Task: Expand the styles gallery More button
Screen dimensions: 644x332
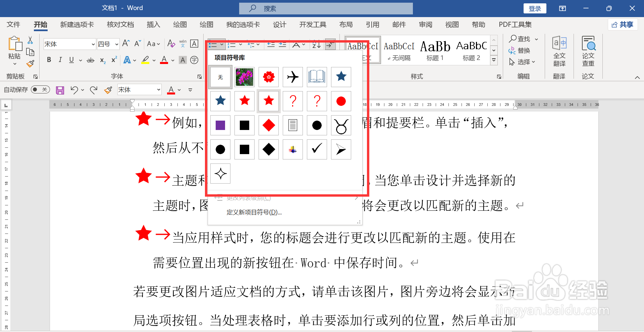Action: tap(494, 60)
